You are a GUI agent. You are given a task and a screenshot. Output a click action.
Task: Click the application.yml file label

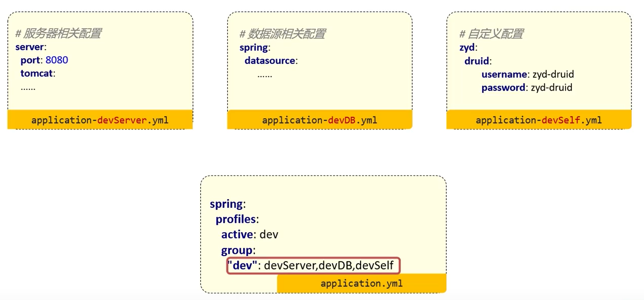point(361,283)
